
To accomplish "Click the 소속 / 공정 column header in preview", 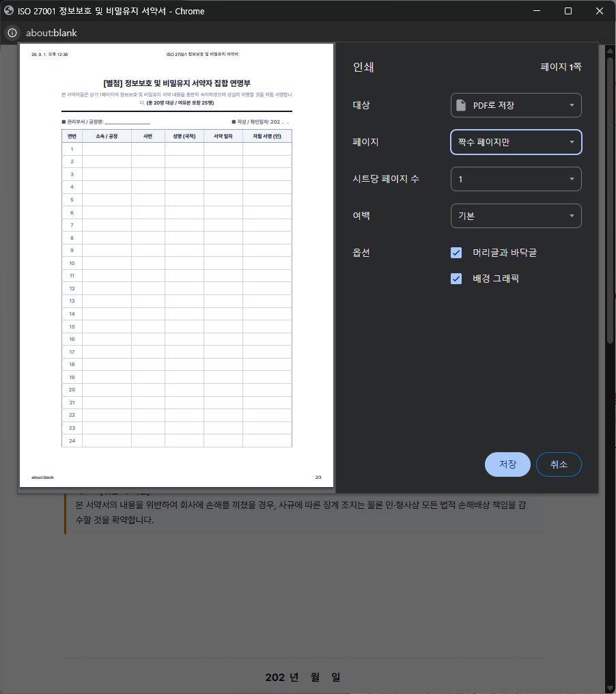I will tap(107, 137).
